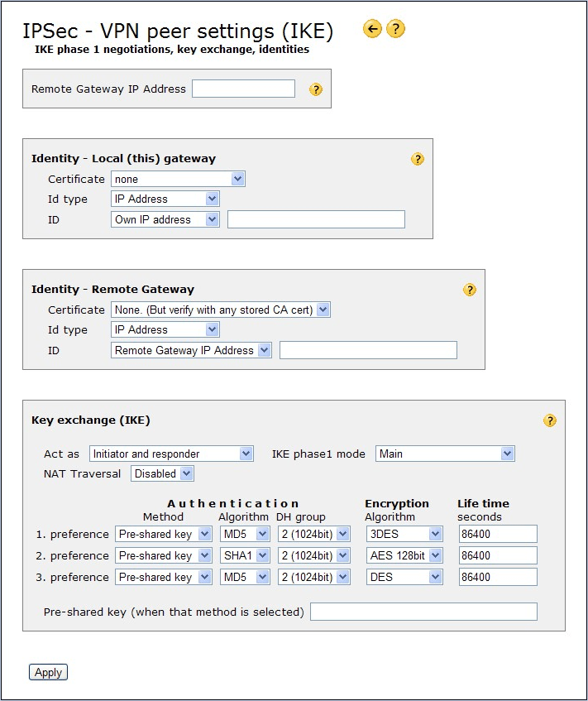Open help for Identity Remote Gateway section
The width and height of the screenshot is (588, 701).
click(470, 290)
